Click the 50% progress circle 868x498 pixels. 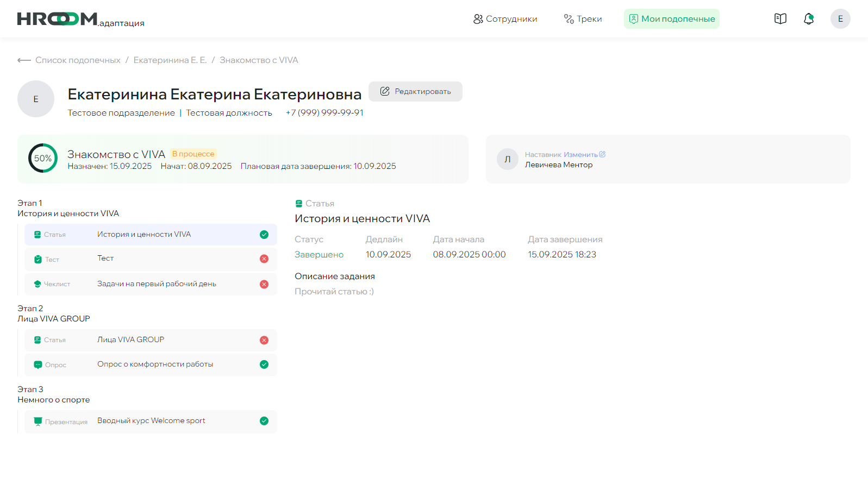pos(43,158)
